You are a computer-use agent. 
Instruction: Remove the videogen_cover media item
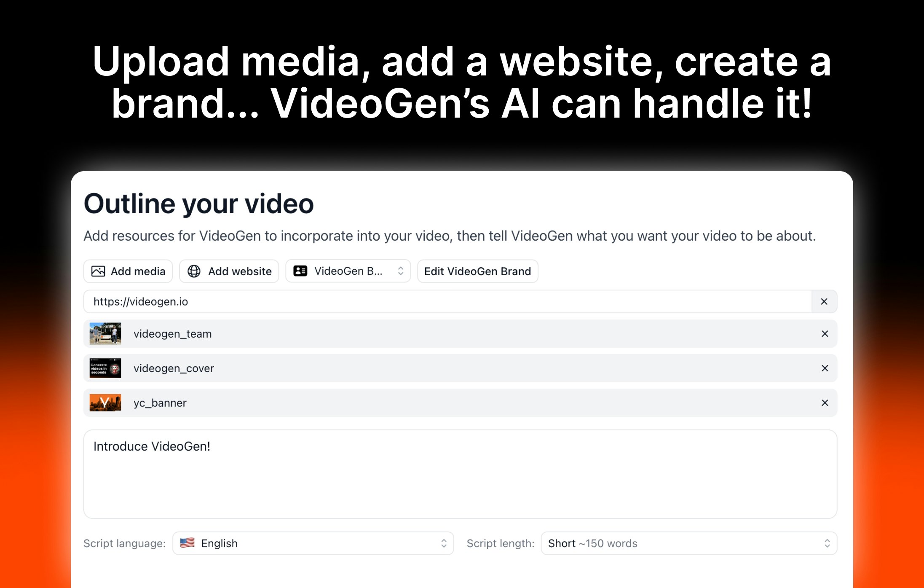tap(825, 368)
